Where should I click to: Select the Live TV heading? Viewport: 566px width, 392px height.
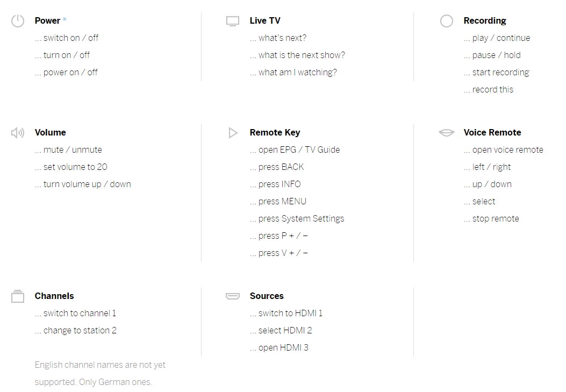coord(265,20)
